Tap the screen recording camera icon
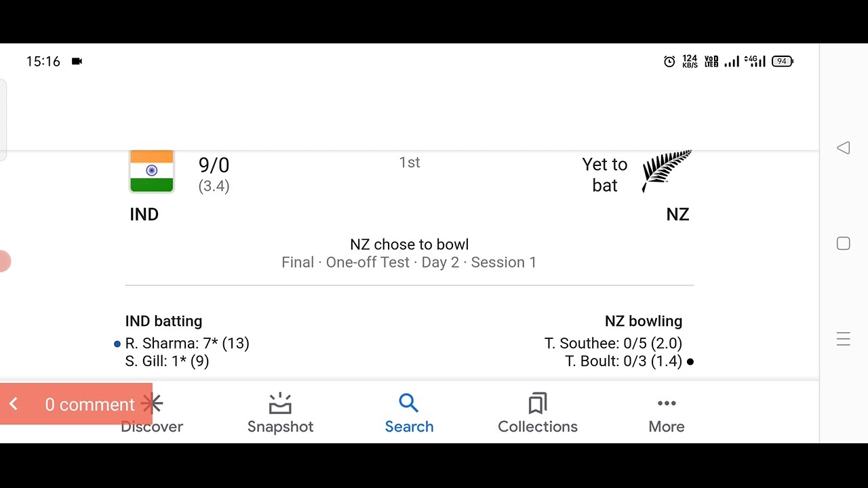The image size is (868, 488). [77, 61]
